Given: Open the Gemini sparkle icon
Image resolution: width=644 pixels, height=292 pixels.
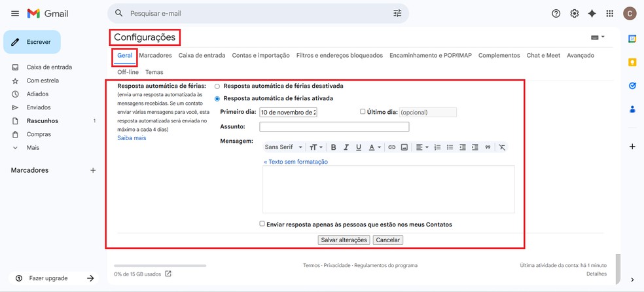Looking at the screenshot, I should pos(592,14).
